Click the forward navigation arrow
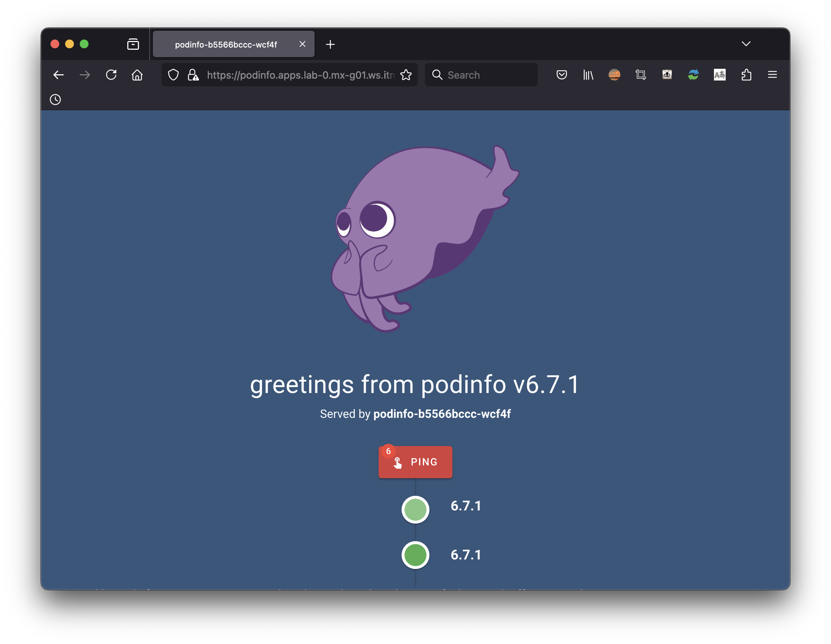This screenshot has width=831, height=644. click(85, 75)
